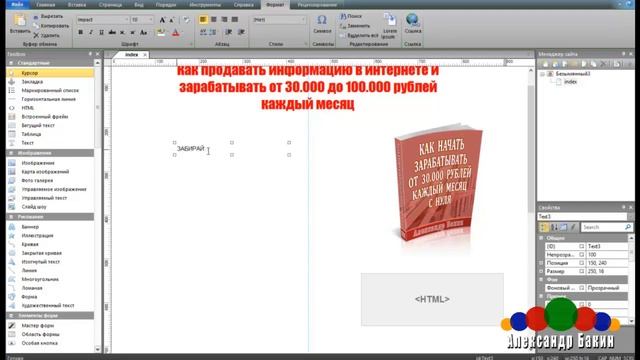Image resolution: width=640 pixels, height=360 pixels.
Task: Click the Удалить delete button
Action: 46,36
